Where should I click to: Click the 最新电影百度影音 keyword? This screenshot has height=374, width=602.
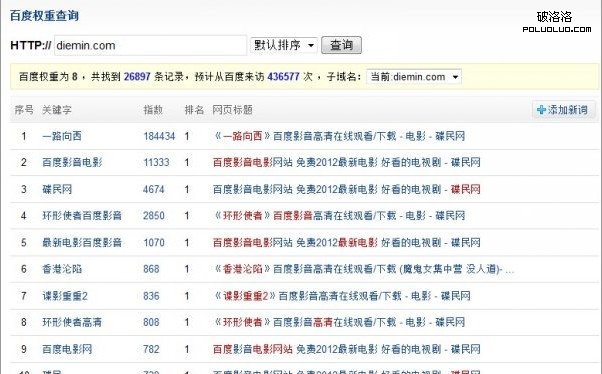[x=82, y=243]
